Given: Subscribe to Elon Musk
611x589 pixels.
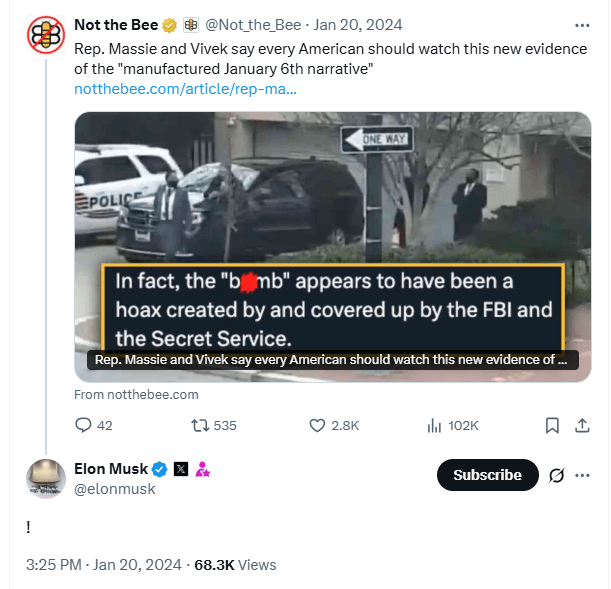Looking at the screenshot, I should 487,475.
